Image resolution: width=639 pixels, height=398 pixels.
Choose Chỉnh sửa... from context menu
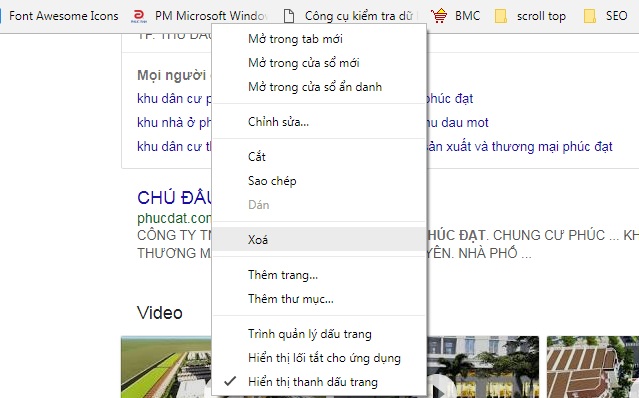(319, 122)
